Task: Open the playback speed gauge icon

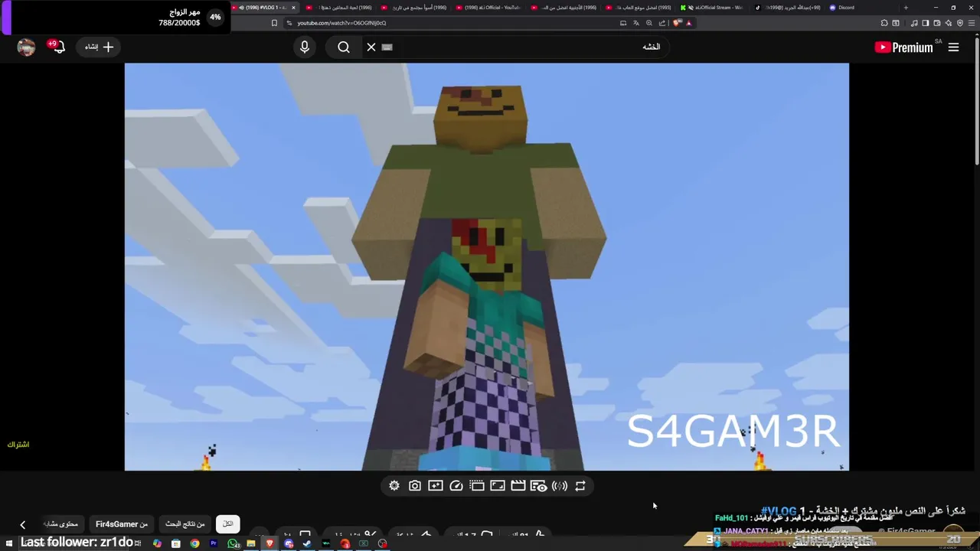Action: (456, 486)
